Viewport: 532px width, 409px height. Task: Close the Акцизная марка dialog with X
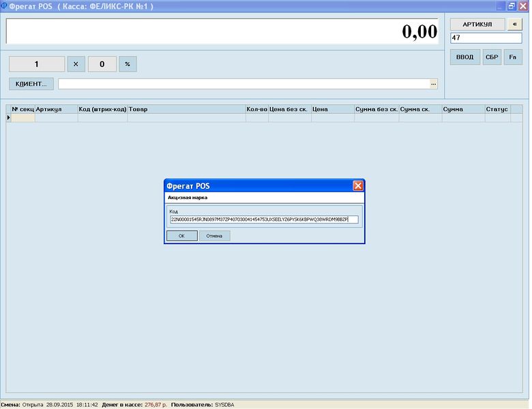click(x=358, y=186)
